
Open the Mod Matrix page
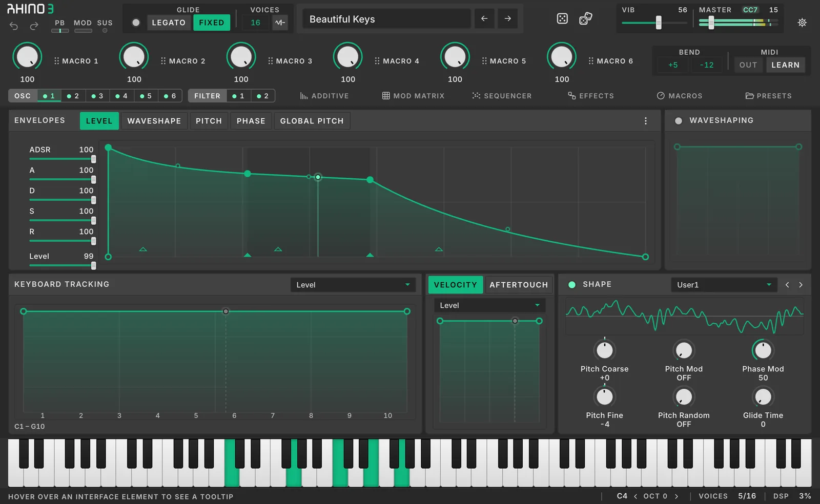coord(413,96)
